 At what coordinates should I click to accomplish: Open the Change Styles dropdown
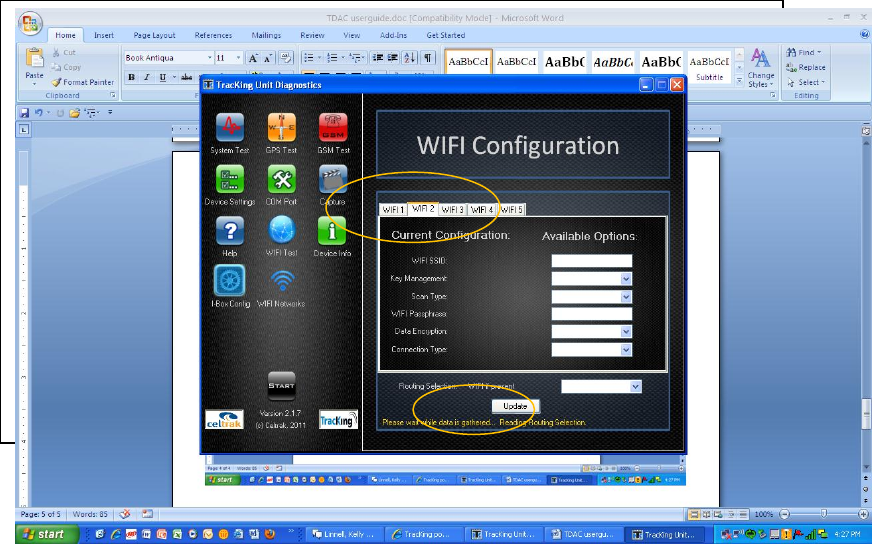pos(761,67)
